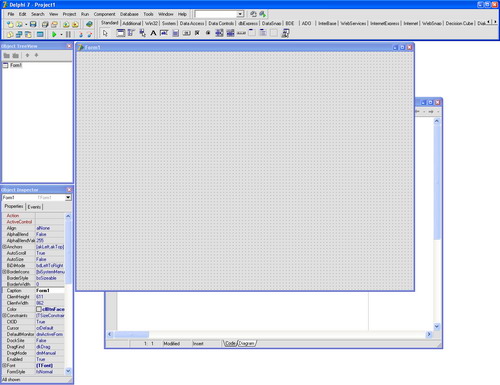The width and height of the screenshot is (500, 385).
Task: Expand the Font property node
Action: [4, 365]
